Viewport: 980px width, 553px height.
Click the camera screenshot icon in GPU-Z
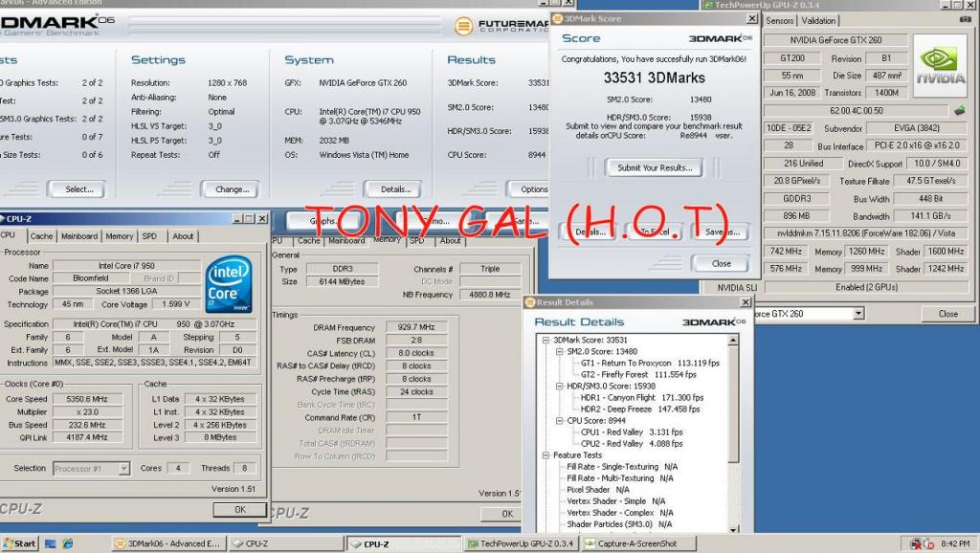click(965, 19)
